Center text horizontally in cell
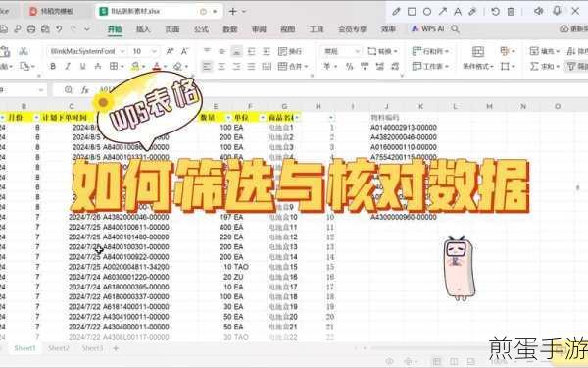Image resolution: width=588 pixels, height=368 pixels. (221, 67)
